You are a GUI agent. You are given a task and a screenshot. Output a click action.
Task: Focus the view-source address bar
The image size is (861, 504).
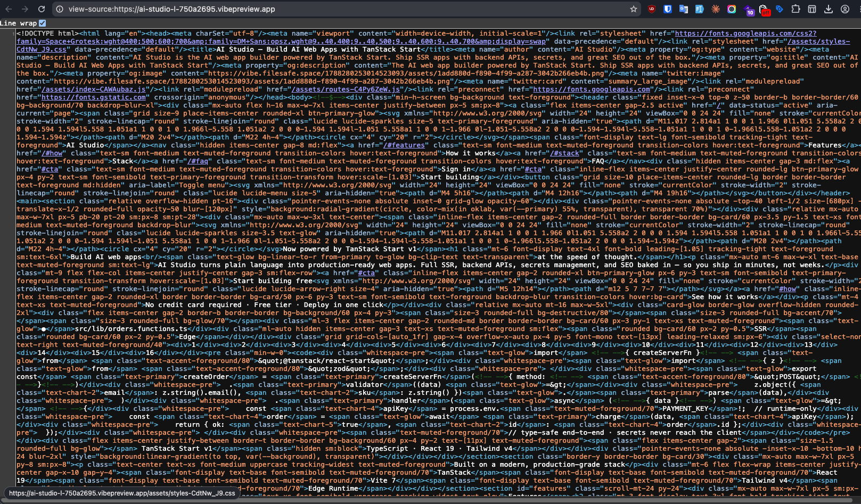pos(346,9)
